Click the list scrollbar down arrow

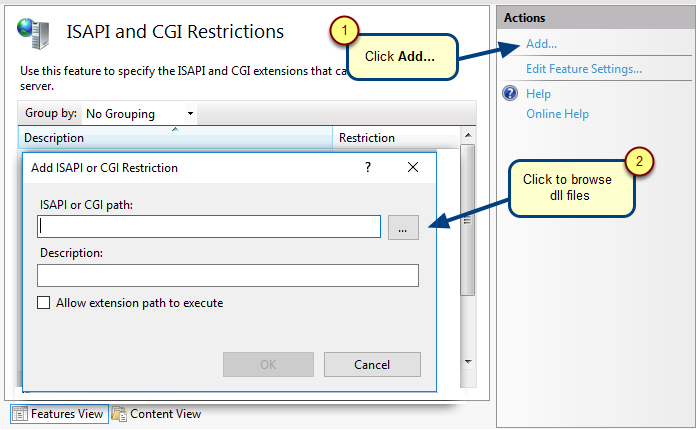(468, 362)
